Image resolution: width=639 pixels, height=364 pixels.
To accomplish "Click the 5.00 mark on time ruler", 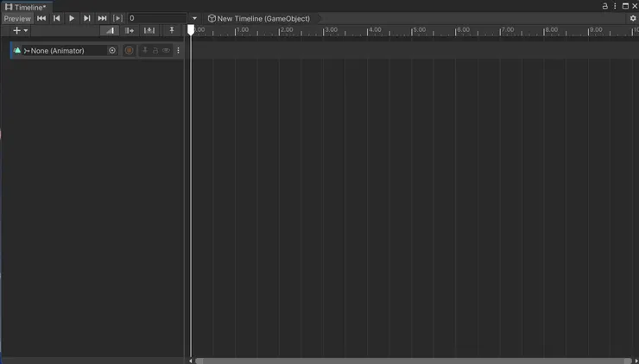I will pyautogui.click(x=420, y=29).
